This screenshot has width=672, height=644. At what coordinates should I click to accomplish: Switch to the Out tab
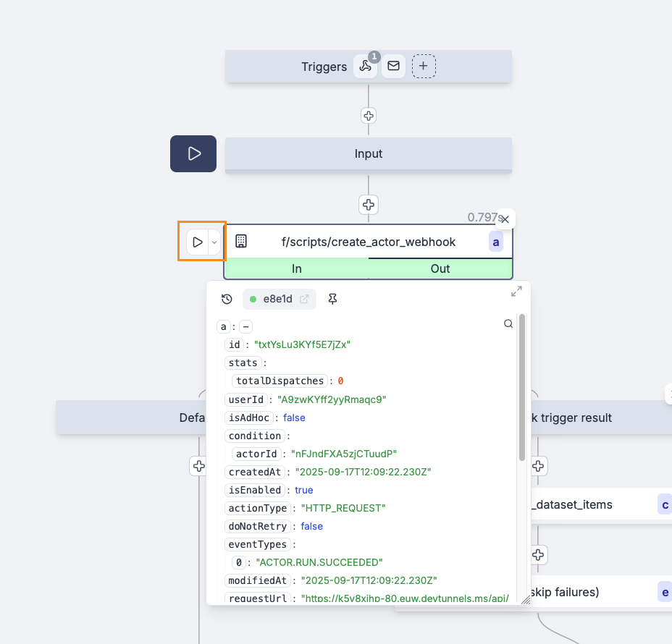tap(440, 268)
